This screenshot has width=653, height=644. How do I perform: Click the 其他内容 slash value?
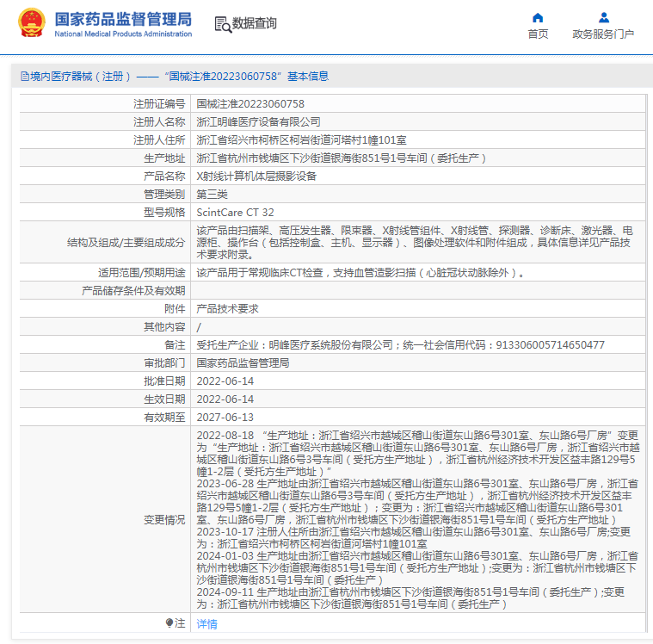(199, 327)
